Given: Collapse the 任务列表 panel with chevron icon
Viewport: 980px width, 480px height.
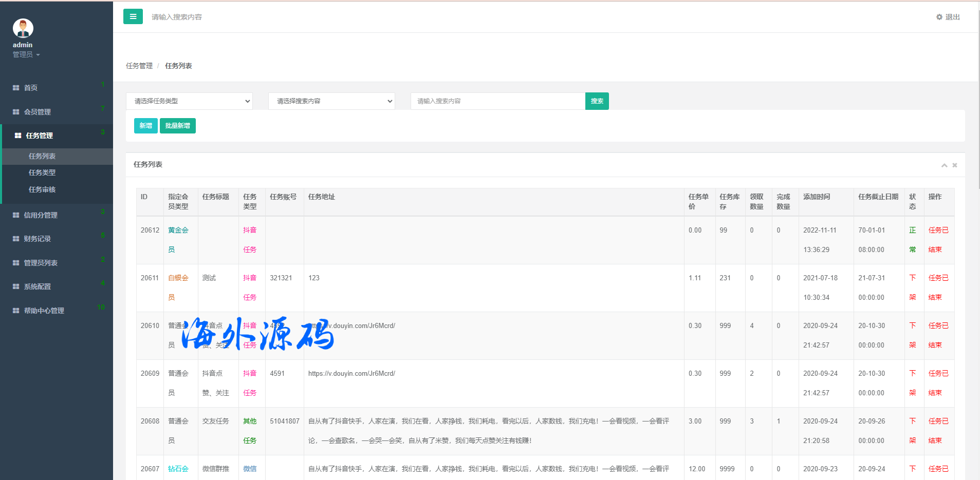Looking at the screenshot, I should [x=944, y=165].
